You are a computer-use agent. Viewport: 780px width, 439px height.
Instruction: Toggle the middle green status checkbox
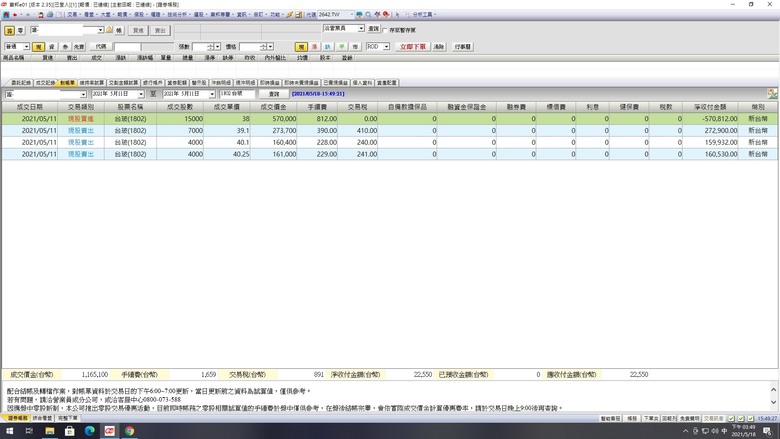click(x=741, y=419)
